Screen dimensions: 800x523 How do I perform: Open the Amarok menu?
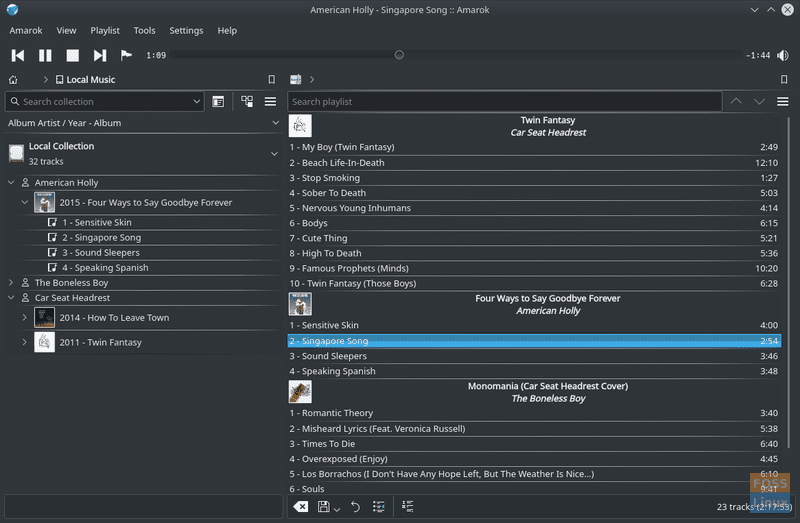[26, 31]
